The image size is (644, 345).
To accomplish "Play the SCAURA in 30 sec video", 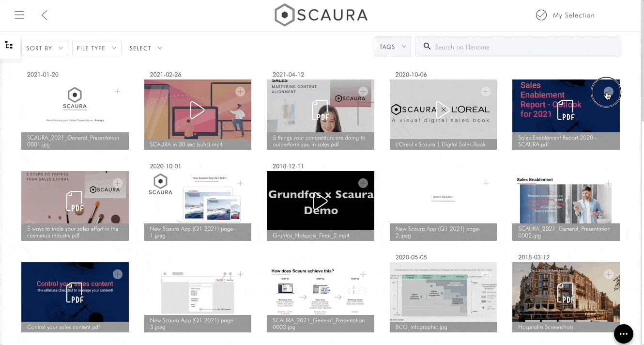I will click(x=197, y=110).
